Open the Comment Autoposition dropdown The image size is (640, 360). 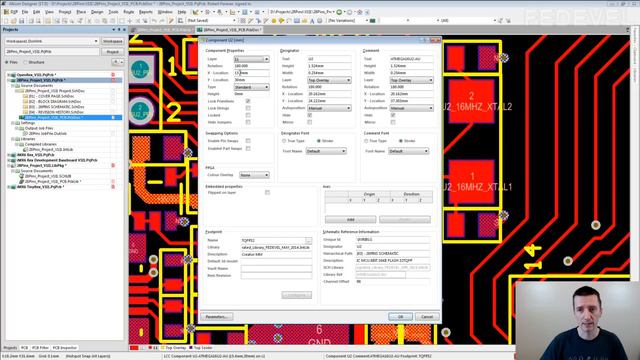pos(411,108)
